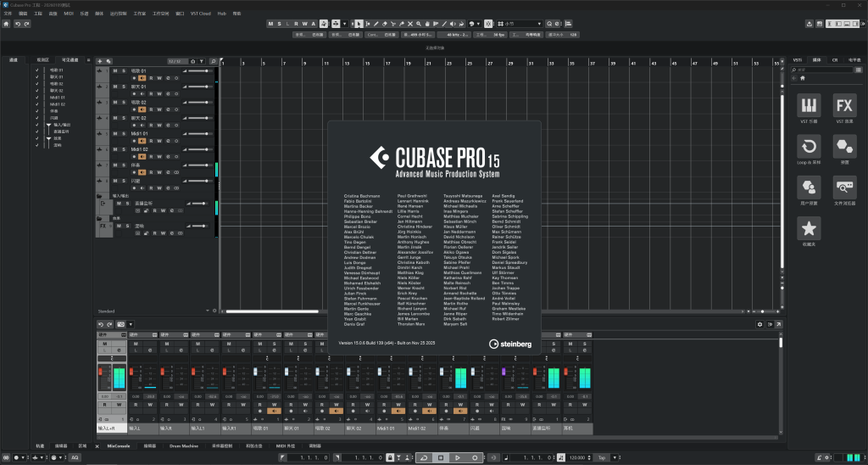
Task: Collapse the 输入/输出 folder in track list
Action: point(99,196)
